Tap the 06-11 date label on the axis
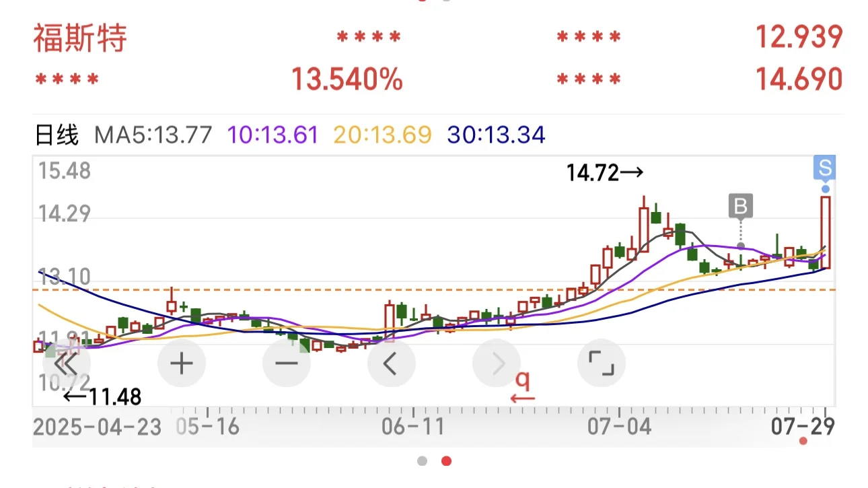The width and height of the screenshot is (868, 488). pyautogui.click(x=413, y=427)
